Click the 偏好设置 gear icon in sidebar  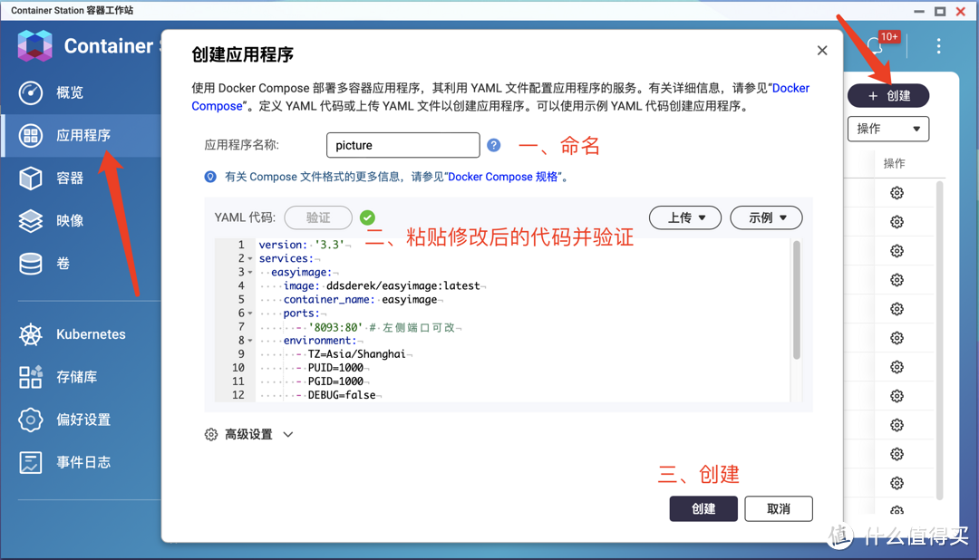pyautogui.click(x=31, y=420)
